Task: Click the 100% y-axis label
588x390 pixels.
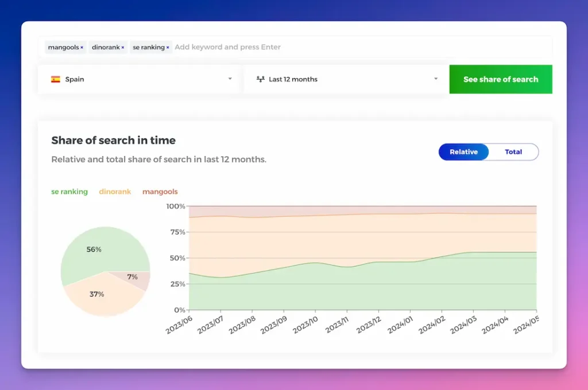Action: 175,206
